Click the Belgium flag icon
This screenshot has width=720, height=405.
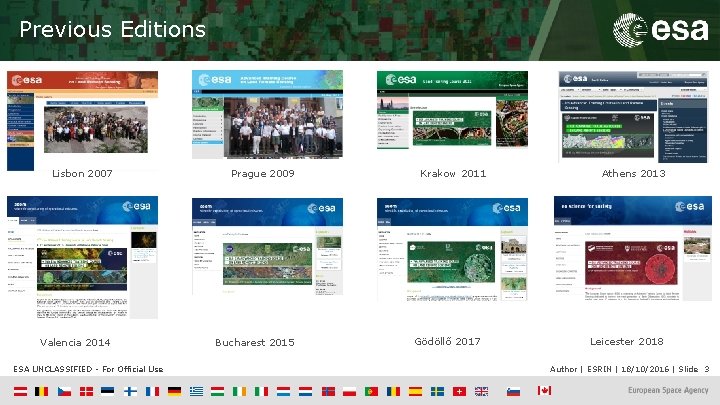(41, 391)
